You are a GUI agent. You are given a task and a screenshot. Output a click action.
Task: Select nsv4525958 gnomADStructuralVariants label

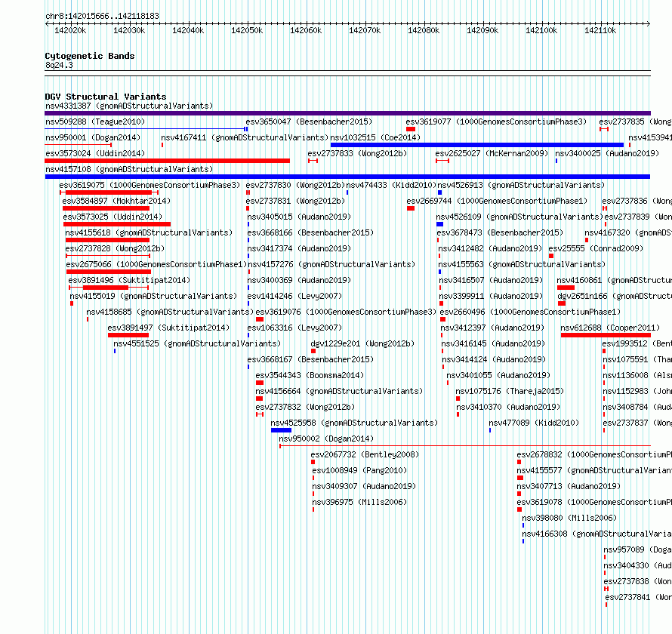[x=354, y=423]
